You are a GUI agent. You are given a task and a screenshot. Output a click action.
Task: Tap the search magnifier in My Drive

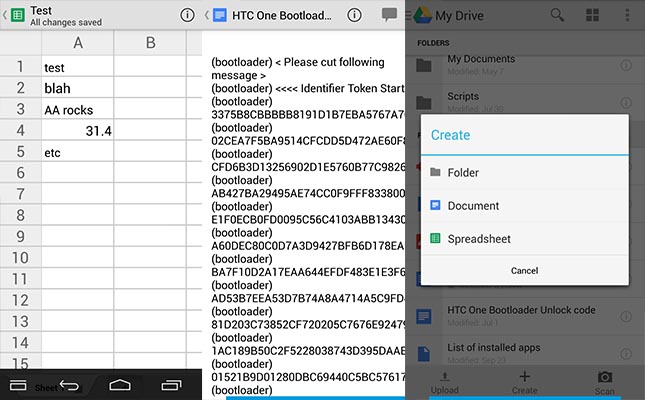tap(557, 15)
